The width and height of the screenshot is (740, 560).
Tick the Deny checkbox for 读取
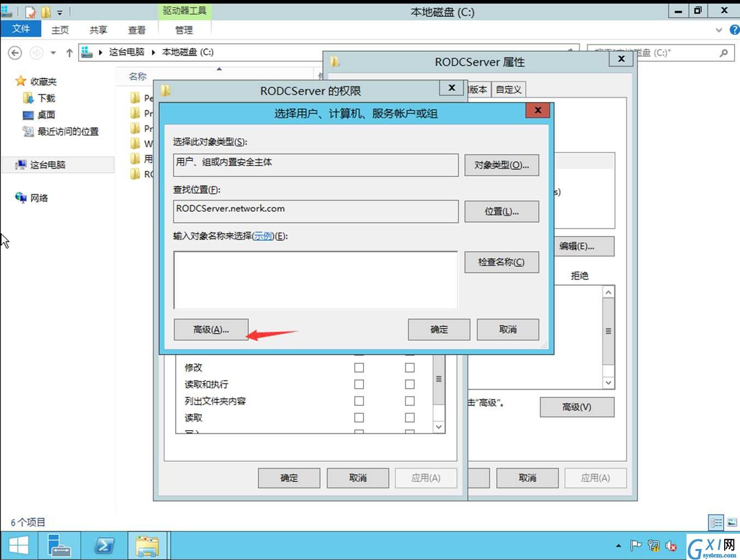(x=410, y=418)
